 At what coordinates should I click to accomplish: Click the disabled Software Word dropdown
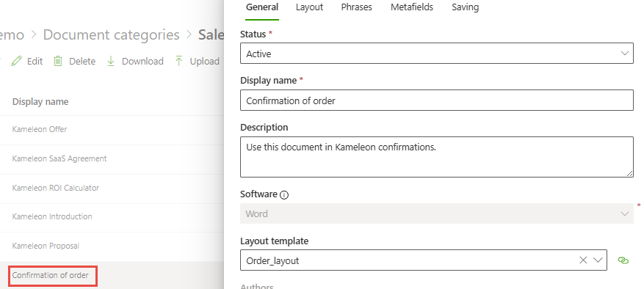(x=437, y=213)
